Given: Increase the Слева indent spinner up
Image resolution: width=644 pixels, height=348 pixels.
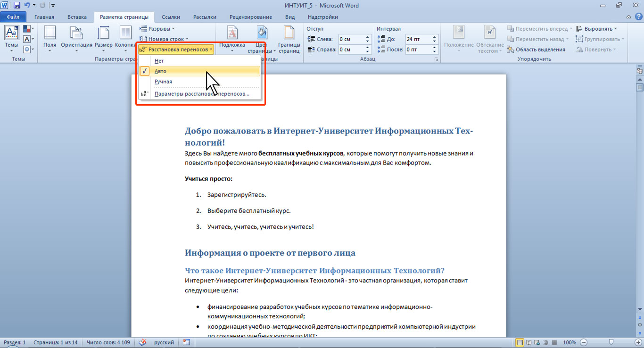Looking at the screenshot, I should point(368,37).
